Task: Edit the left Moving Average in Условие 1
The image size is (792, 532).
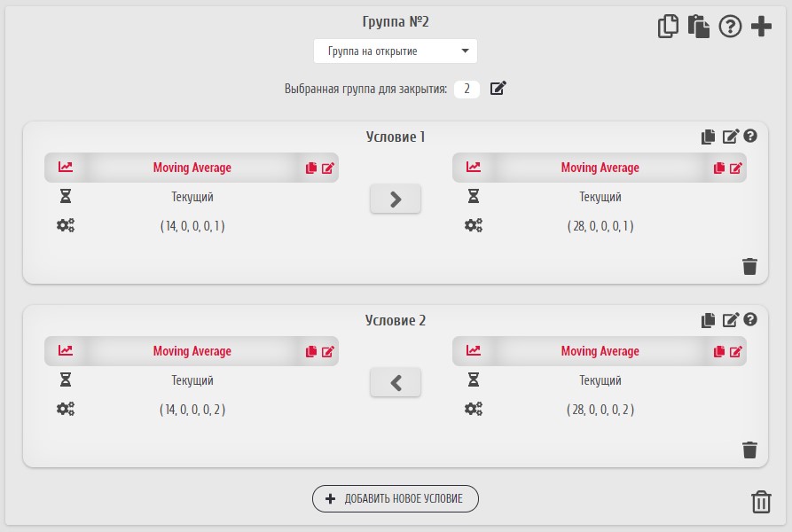Action: click(x=328, y=168)
